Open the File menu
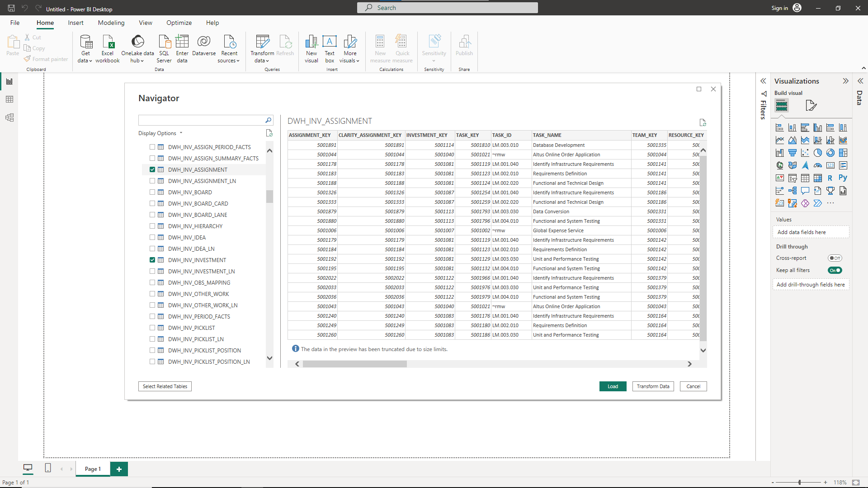Viewport: 868px width, 488px height. 15,23
